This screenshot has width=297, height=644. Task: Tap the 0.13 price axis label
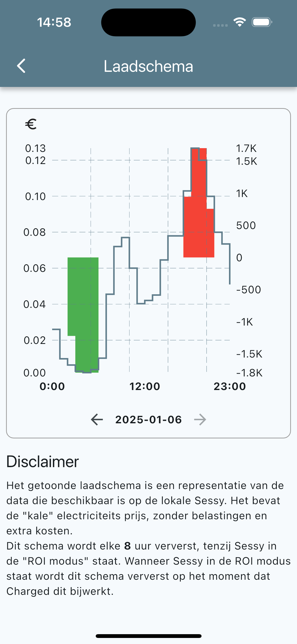point(36,148)
